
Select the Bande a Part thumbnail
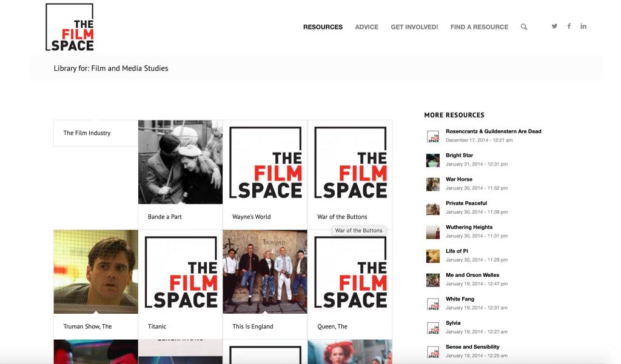pyautogui.click(x=180, y=162)
